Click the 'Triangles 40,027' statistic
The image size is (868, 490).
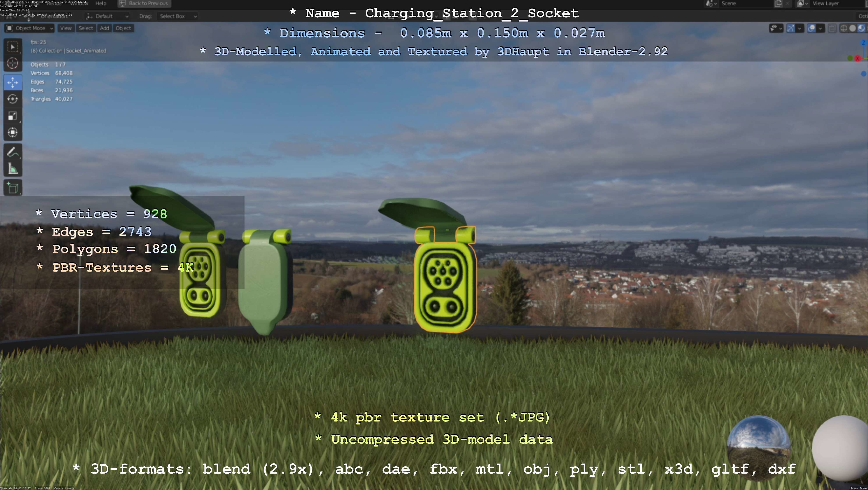tap(51, 99)
